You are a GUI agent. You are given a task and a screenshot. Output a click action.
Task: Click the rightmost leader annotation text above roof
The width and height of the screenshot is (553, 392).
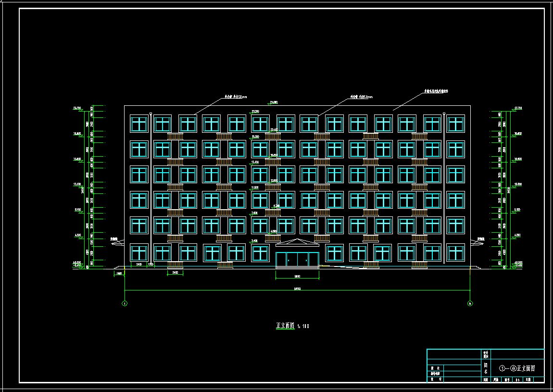point(436,90)
